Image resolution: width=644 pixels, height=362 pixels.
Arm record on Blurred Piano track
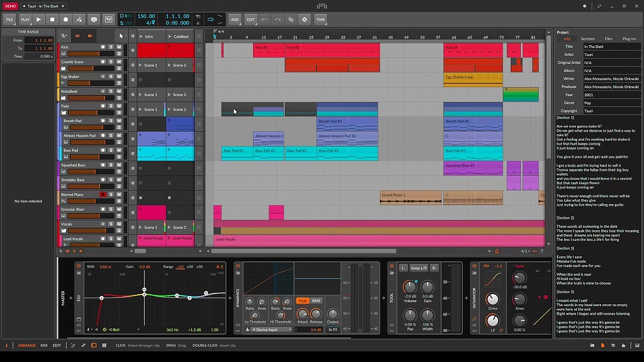(x=103, y=195)
